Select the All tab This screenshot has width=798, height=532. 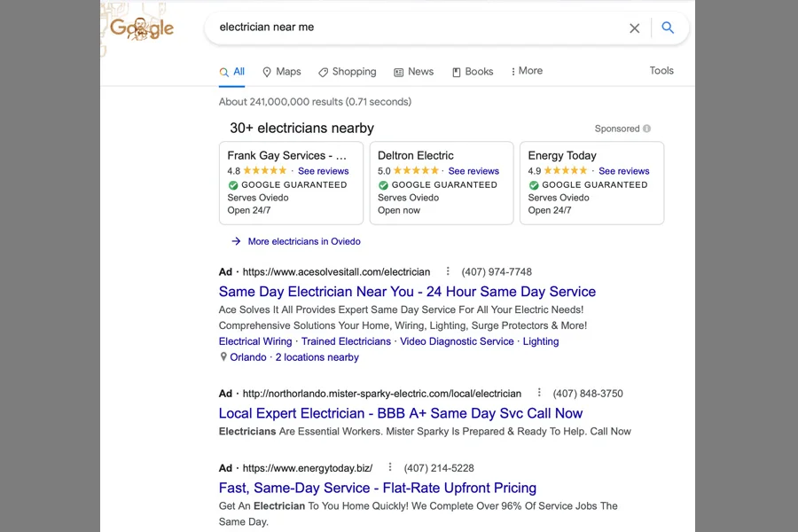(x=232, y=72)
